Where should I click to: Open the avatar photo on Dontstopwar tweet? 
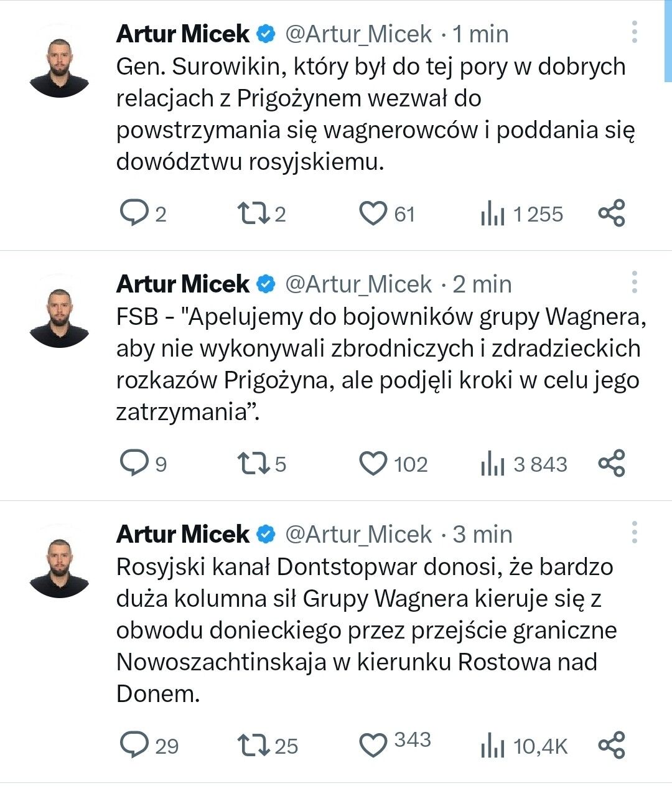pyautogui.click(x=60, y=566)
